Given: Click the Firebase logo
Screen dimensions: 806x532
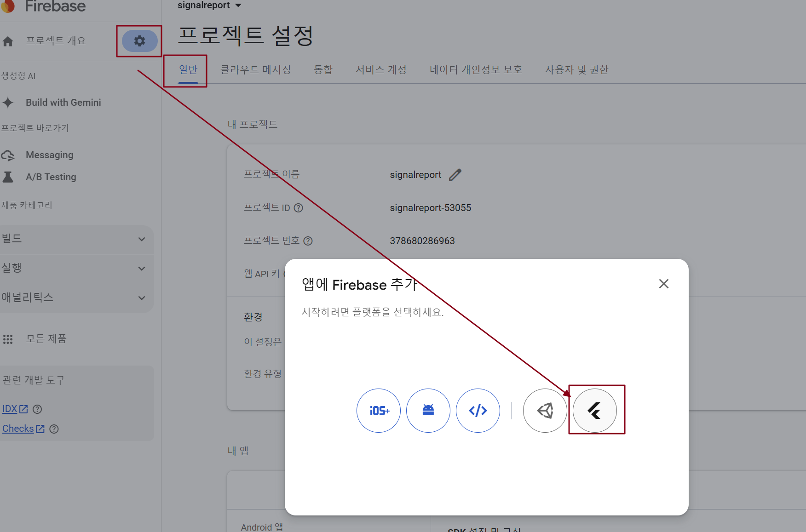Looking at the screenshot, I should (44, 6).
